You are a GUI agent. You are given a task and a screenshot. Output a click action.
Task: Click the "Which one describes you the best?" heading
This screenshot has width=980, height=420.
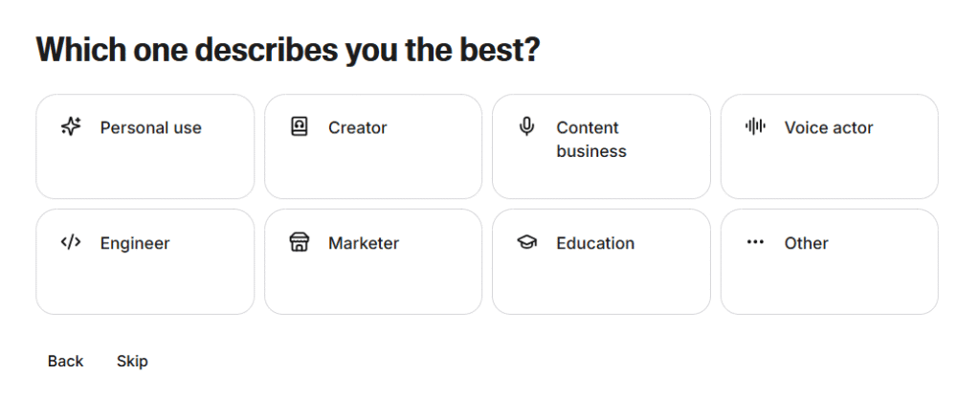288,50
